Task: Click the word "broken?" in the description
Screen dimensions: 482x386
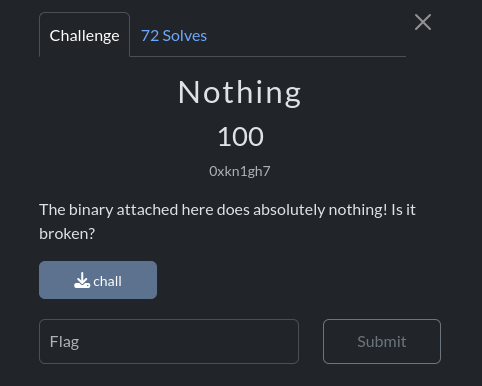Action: (x=67, y=234)
